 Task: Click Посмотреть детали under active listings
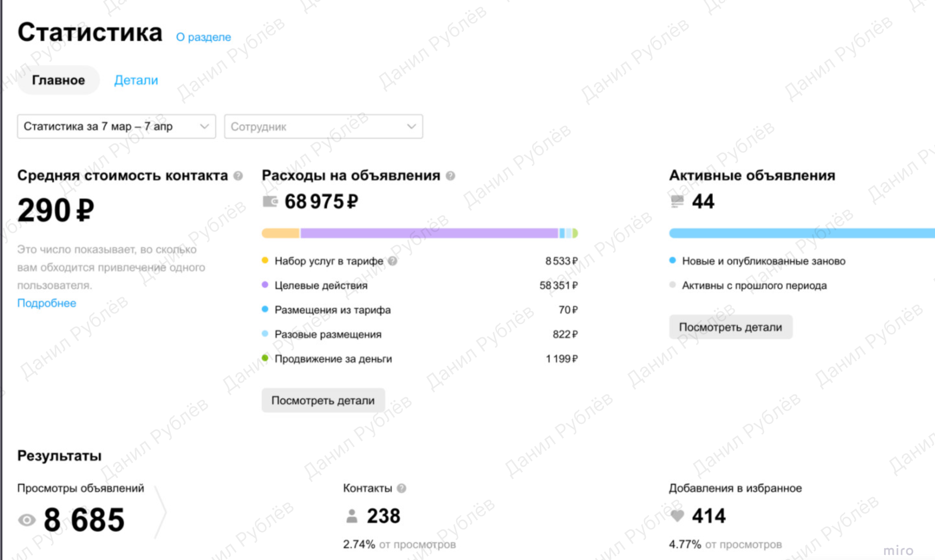tap(731, 327)
